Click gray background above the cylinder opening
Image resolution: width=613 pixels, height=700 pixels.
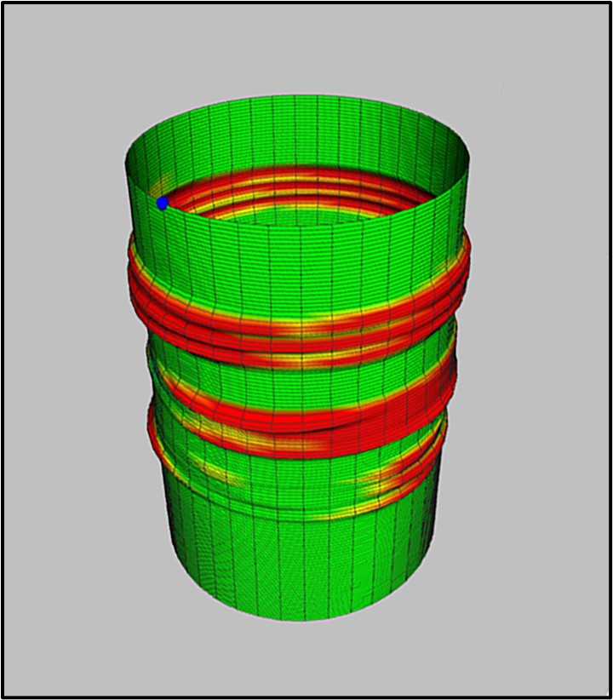tap(298, 51)
